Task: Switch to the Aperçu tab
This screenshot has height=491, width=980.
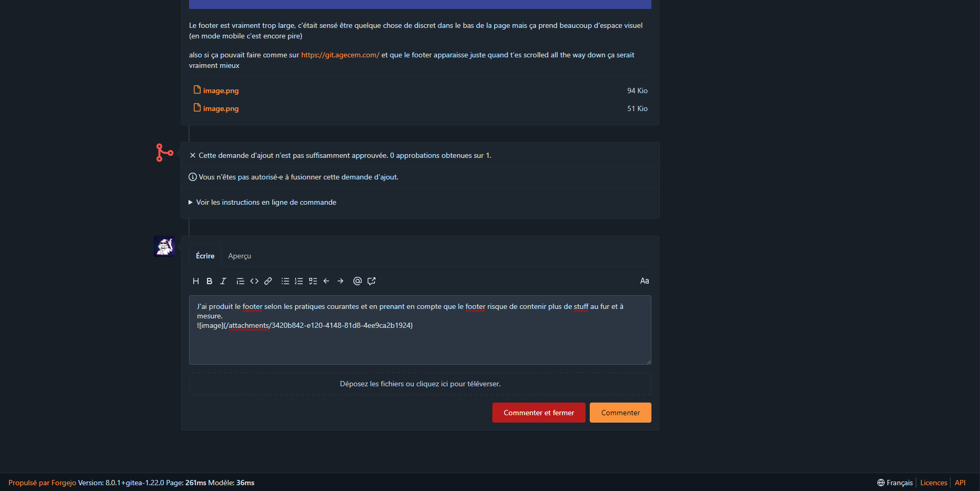Action: point(240,256)
